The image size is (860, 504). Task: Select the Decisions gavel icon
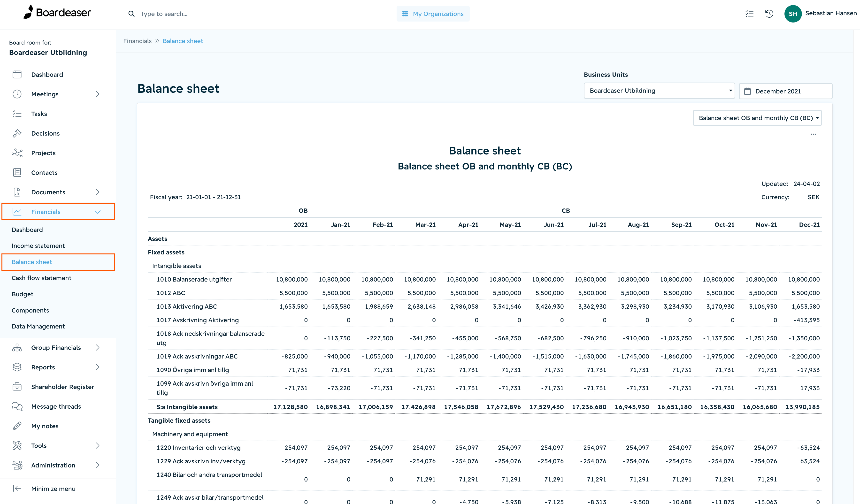click(x=17, y=133)
